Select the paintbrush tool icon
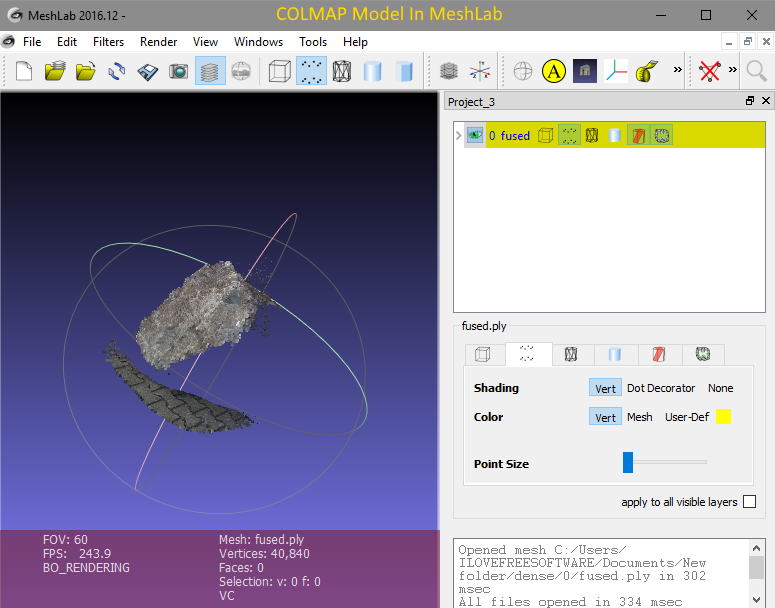 [646, 71]
